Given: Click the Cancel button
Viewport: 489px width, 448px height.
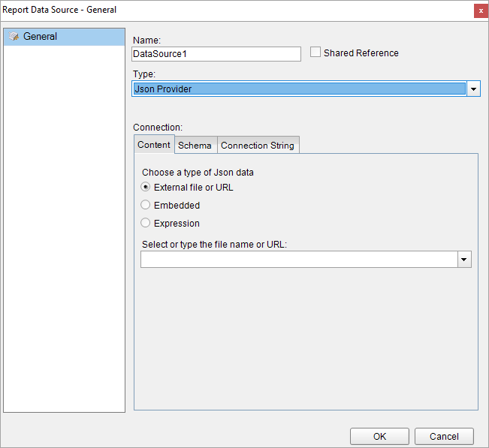Looking at the screenshot, I should [x=444, y=436].
